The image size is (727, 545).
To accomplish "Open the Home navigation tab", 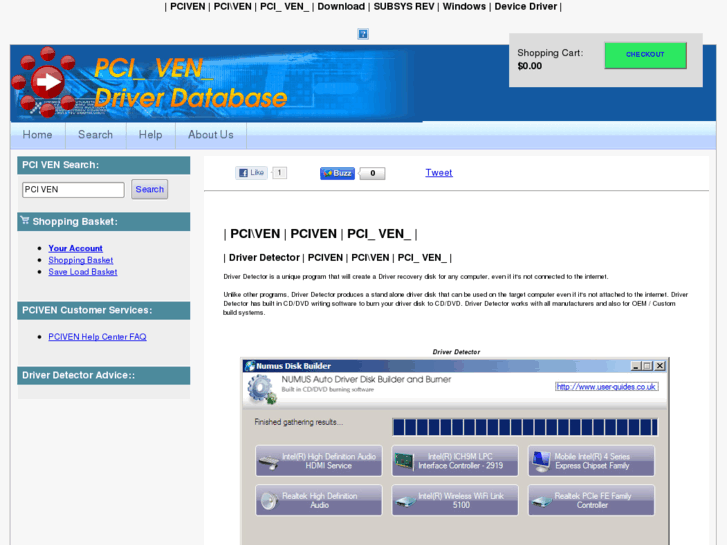I will coord(38,135).
